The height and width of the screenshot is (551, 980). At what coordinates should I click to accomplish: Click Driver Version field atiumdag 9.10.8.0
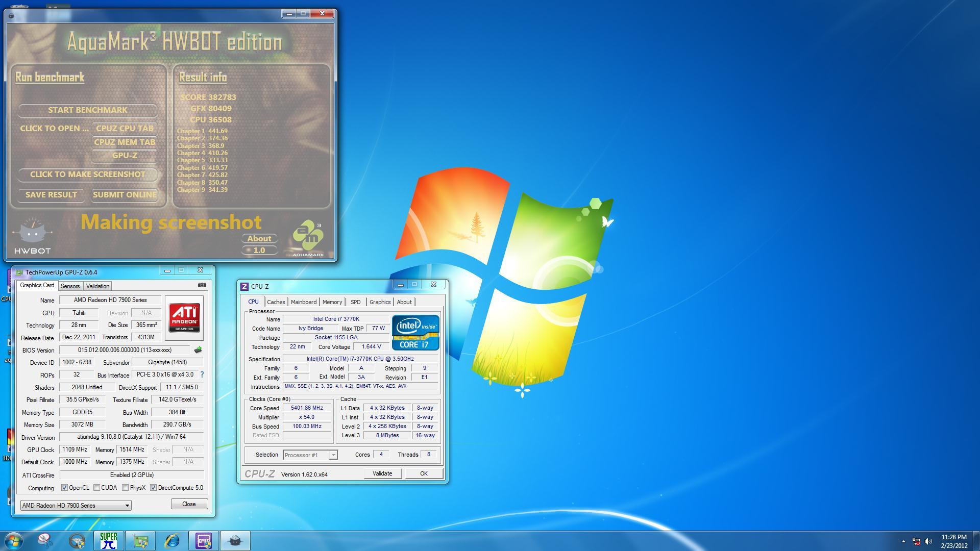(132, 437)
